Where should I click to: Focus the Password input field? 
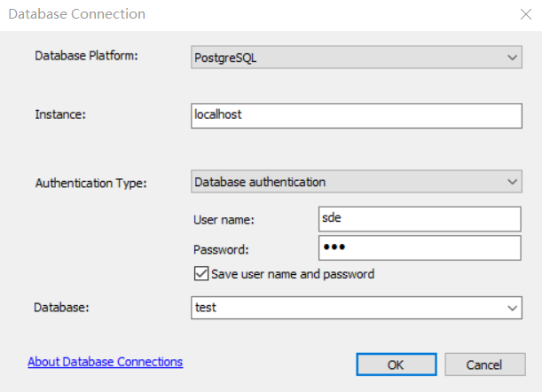(420, 247)
